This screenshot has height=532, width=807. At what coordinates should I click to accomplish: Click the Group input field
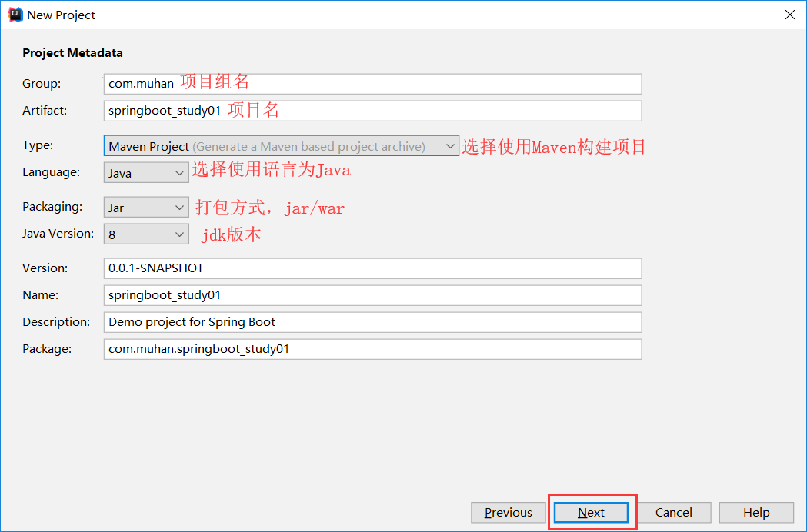(372, 84)
